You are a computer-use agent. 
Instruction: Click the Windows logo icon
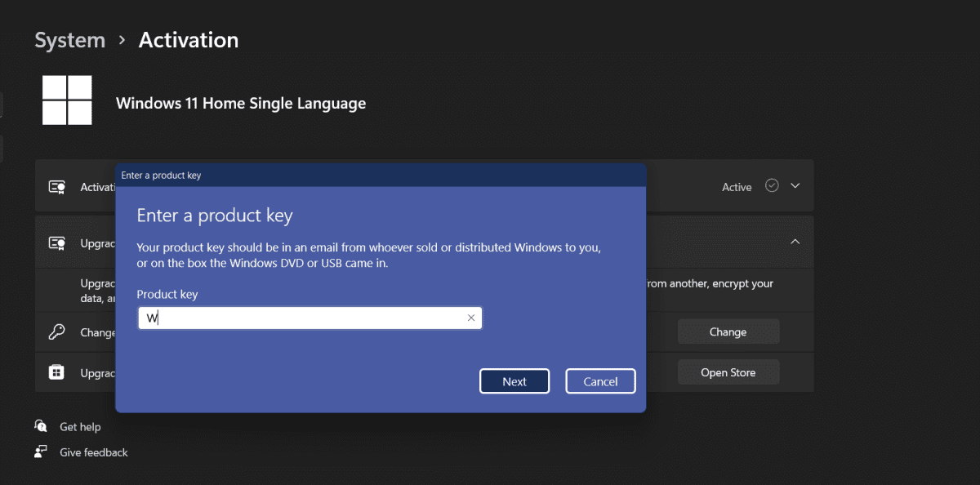pos(67,100)
